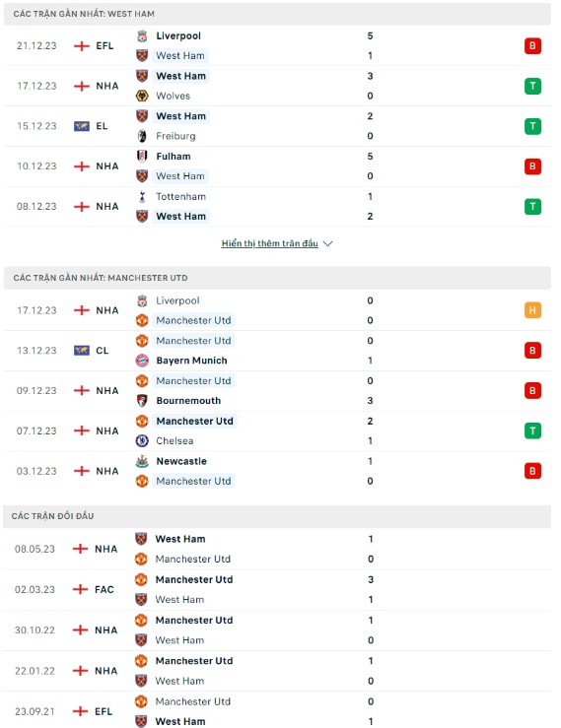This screenshot has width=561, height=728.
Task: Click the Bayern Munich logo
Action: point(142,361)
